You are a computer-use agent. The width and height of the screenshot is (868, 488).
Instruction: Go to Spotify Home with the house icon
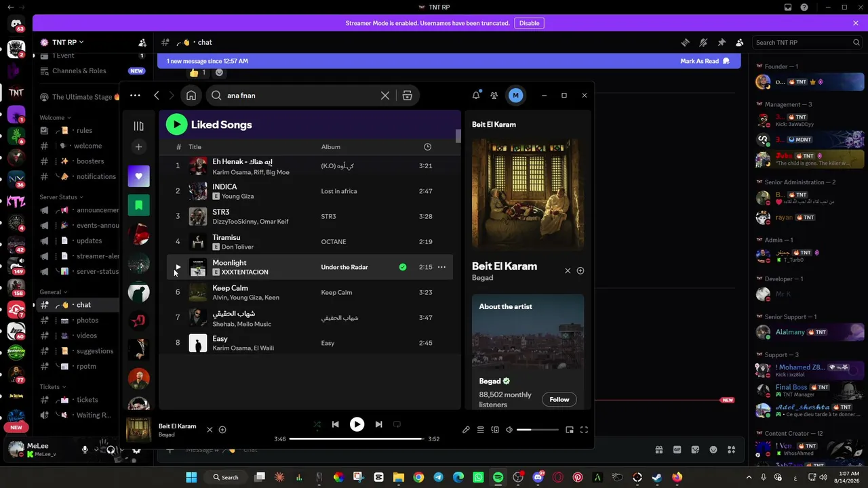pyautogui.click(x=191, y=96)
